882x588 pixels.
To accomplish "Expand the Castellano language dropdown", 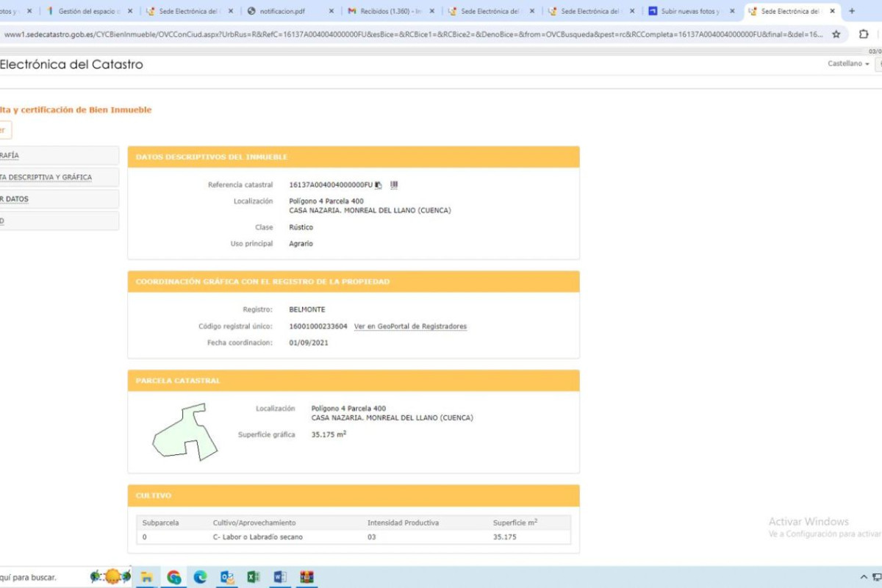I will tap(848, 64).
